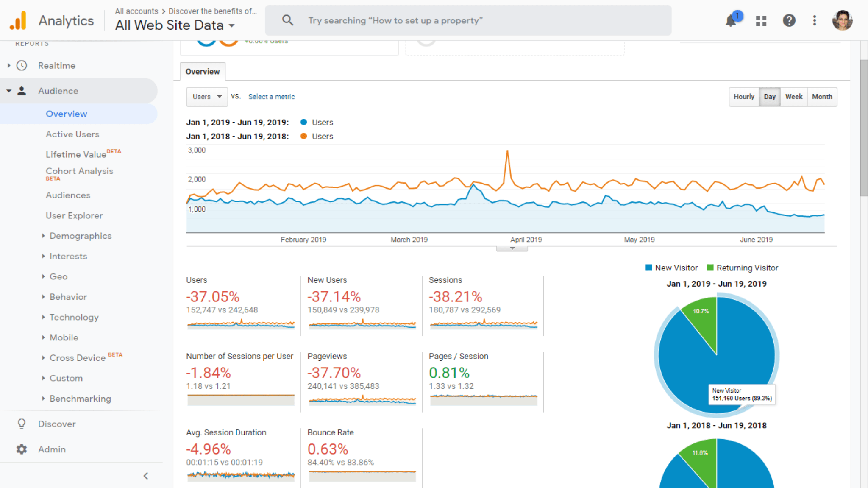Collapse the Audience section arrow

(9, 91)
